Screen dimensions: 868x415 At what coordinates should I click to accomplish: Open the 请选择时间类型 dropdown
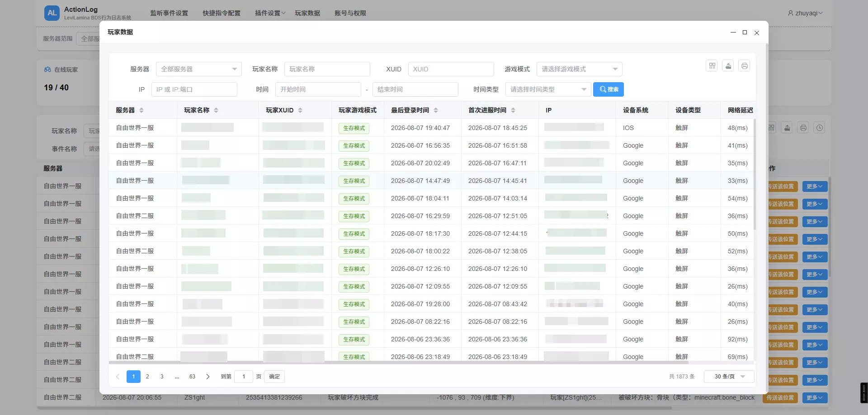pyautogui.click(x=548, y=89)
